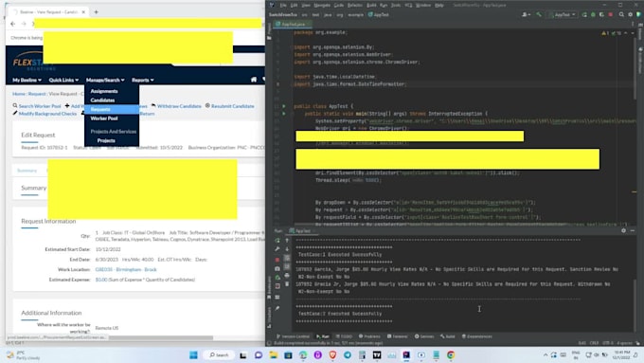
Task: Click the debug bug icon in toolbar
Action: tap(593, 15)
